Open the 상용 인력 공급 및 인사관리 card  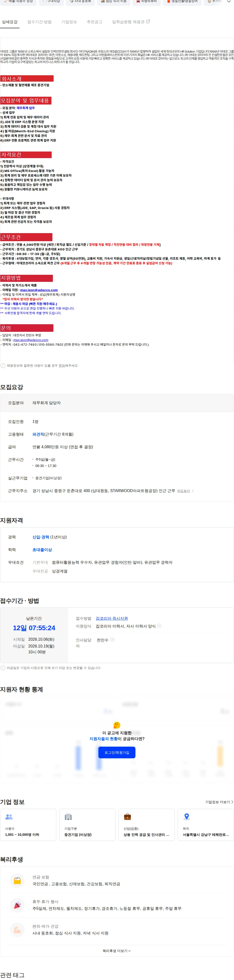pyautogui.click(x=146, y=825)
